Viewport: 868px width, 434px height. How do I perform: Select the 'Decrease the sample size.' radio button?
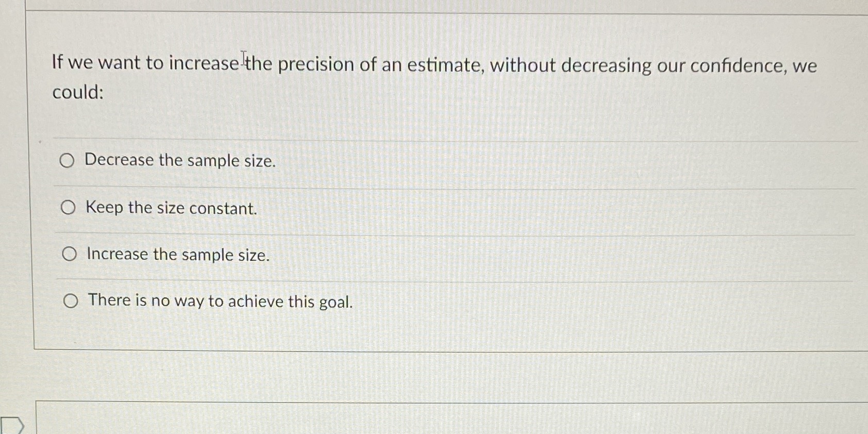point(68,160)
